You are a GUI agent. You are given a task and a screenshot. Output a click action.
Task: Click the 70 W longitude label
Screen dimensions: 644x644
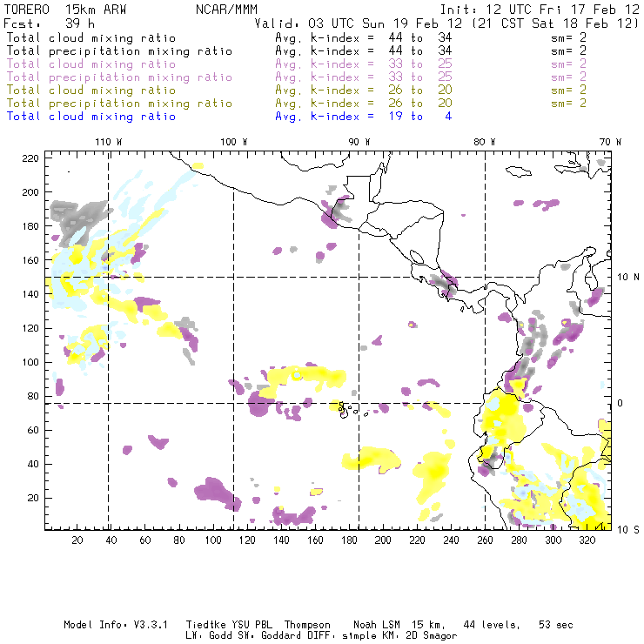(x=611, y=142)
